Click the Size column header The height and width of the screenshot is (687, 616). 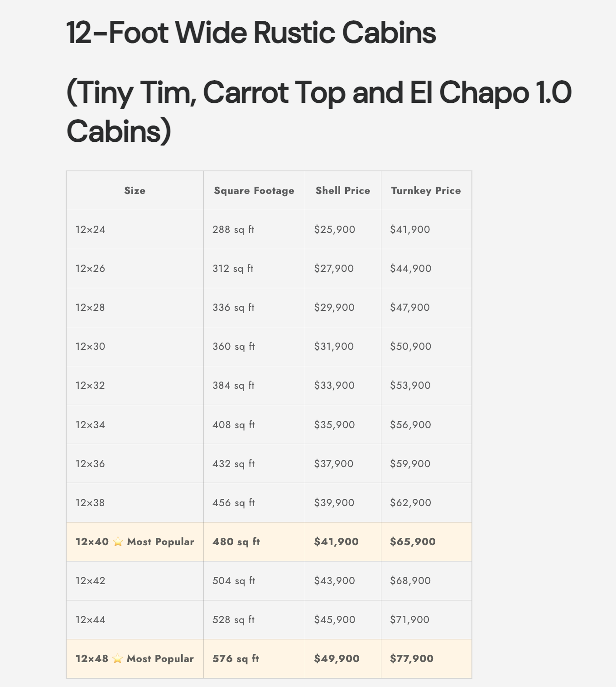click(135, 191)
